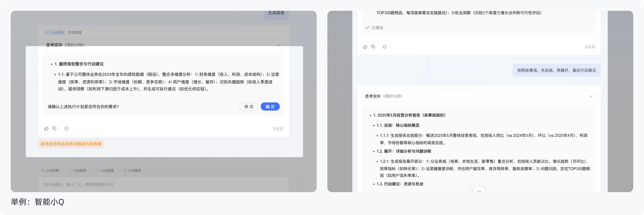Click the orange 我将在您完成选择后继续为您做答 notice

71,144
